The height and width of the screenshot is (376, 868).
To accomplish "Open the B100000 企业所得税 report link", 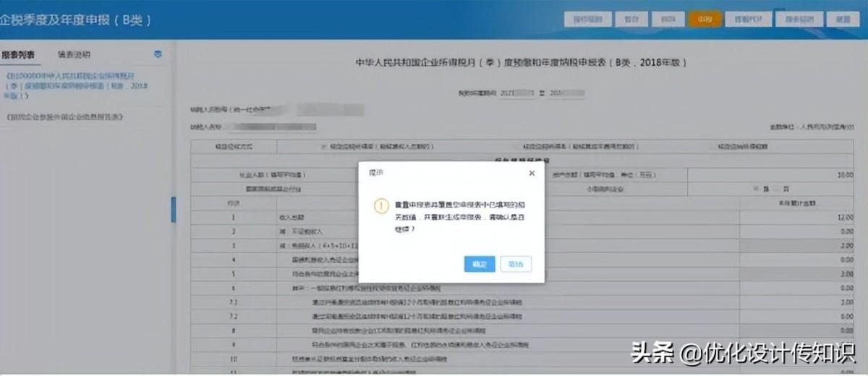I will pyautogui.click(x=76, y=85).
